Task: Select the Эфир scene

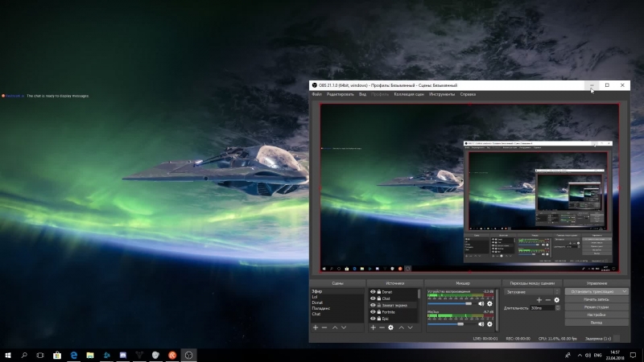Action: (336, 291)
